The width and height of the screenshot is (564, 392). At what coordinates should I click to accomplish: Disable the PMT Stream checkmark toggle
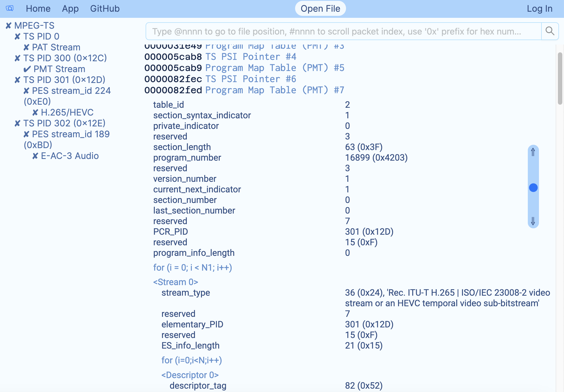pos(27,69)
